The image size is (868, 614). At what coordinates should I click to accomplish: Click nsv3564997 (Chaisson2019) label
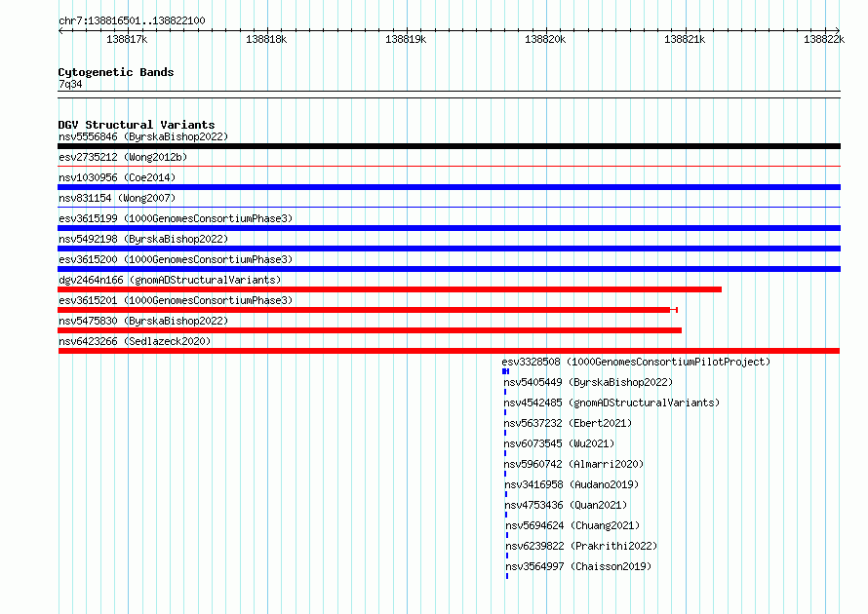click(578, 566)
